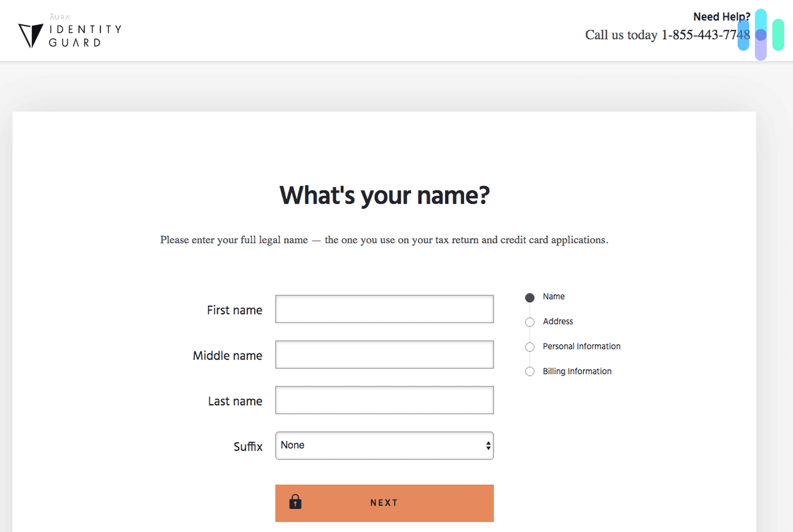
Task: Click the Suffix field showing None
Action: tap(357, 445)
